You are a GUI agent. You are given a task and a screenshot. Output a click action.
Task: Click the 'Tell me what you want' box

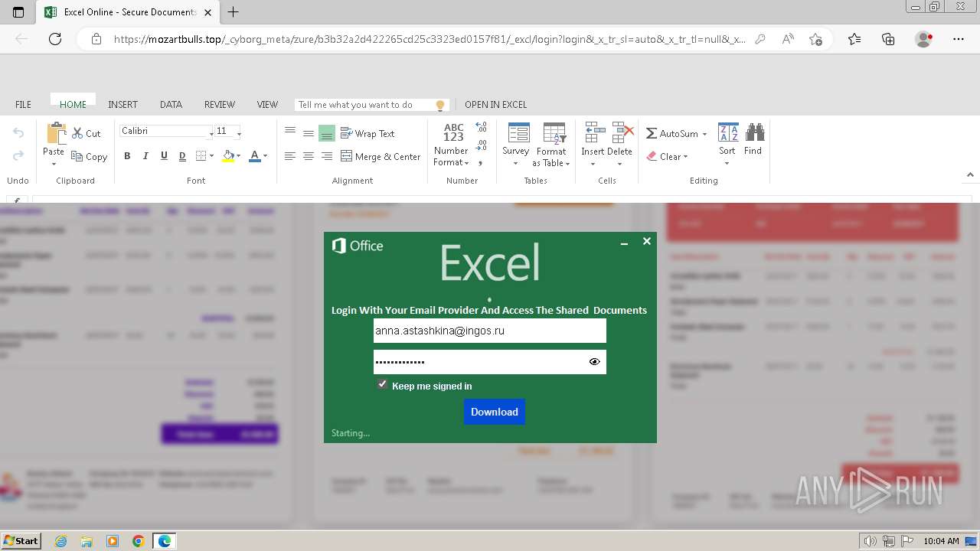coord(371,105)
